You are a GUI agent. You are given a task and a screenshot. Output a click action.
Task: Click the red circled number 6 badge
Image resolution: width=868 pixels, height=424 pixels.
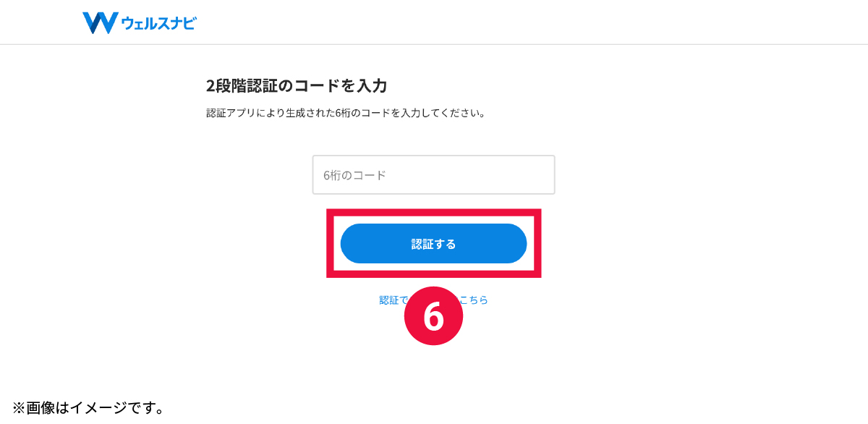click(433, 315)
